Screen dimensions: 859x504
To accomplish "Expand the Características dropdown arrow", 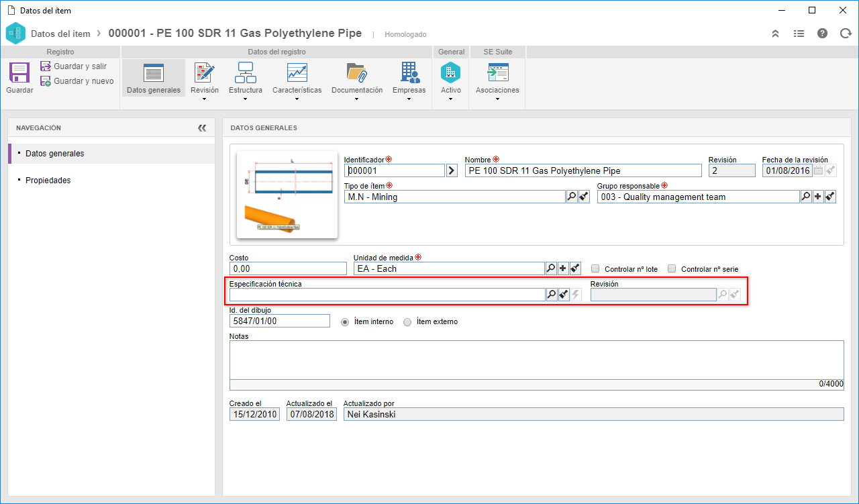I will (x=297, y=99).
